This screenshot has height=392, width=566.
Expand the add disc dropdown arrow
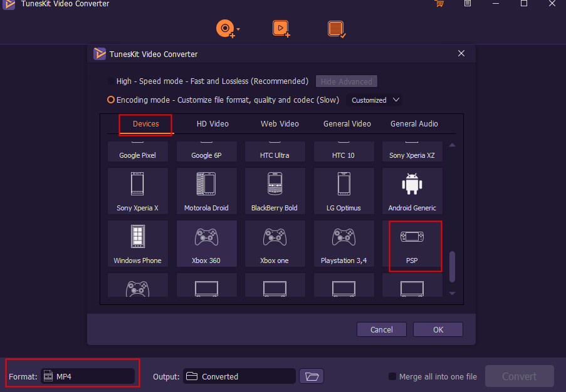click(x=238, y=29)
